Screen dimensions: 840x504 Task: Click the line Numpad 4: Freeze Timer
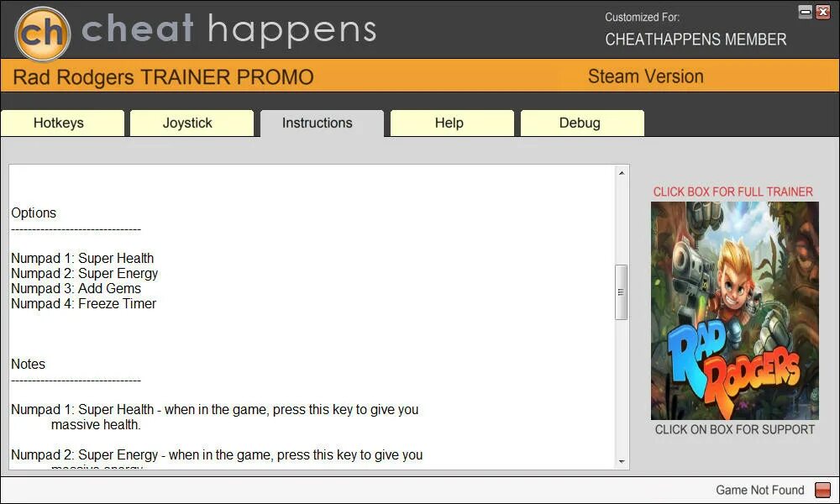[83, 303]
